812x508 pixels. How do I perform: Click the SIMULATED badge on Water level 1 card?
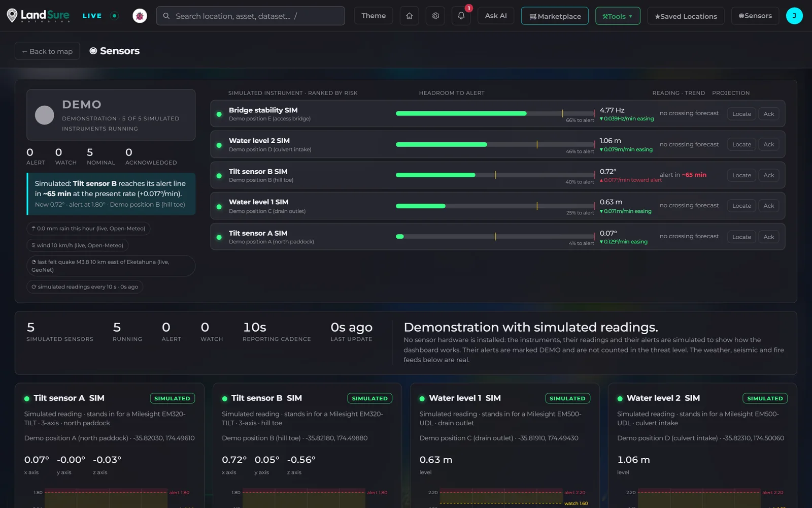[x=567, y=398]
